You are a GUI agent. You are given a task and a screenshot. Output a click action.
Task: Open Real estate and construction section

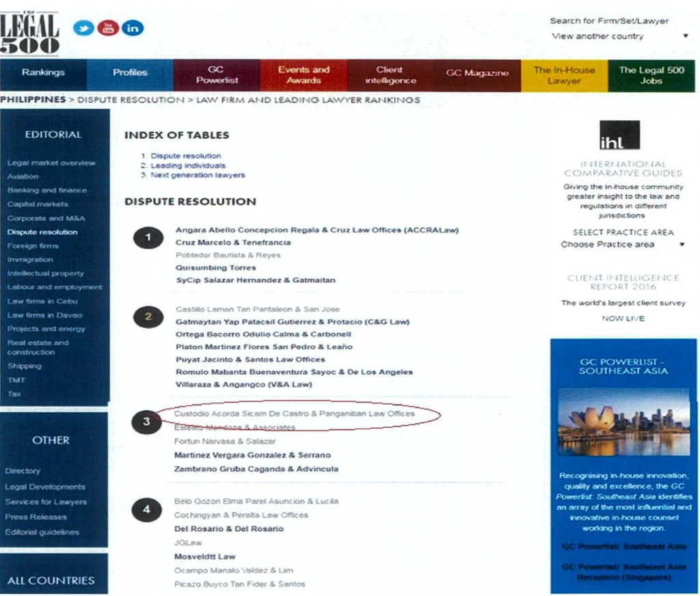38,347
